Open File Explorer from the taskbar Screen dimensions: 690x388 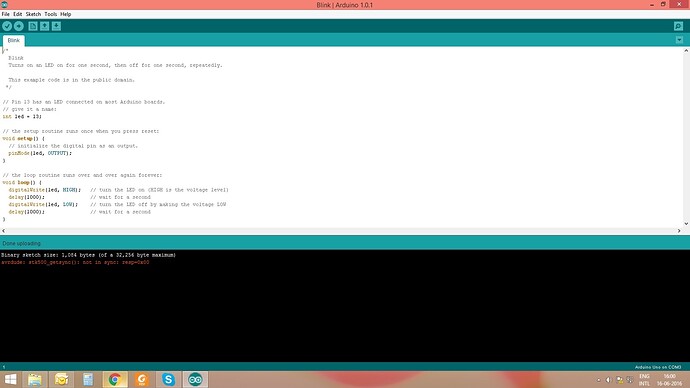[35, 379]
